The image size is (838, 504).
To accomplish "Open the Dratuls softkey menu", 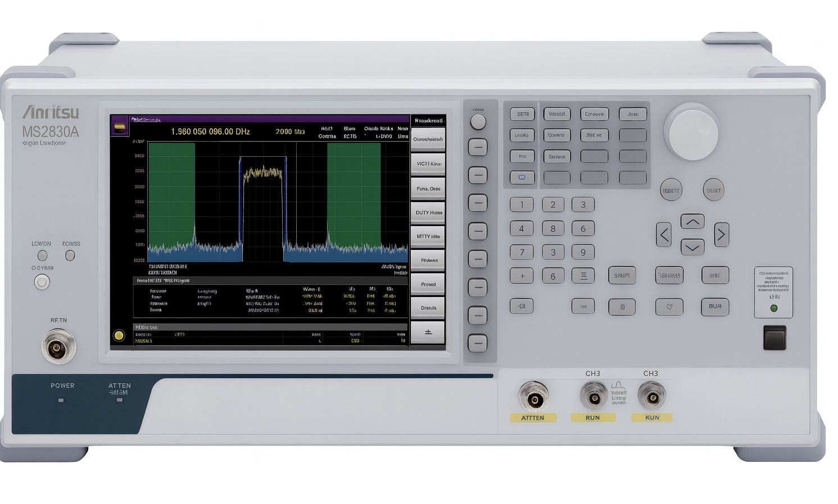I will (x=428, y=308).
